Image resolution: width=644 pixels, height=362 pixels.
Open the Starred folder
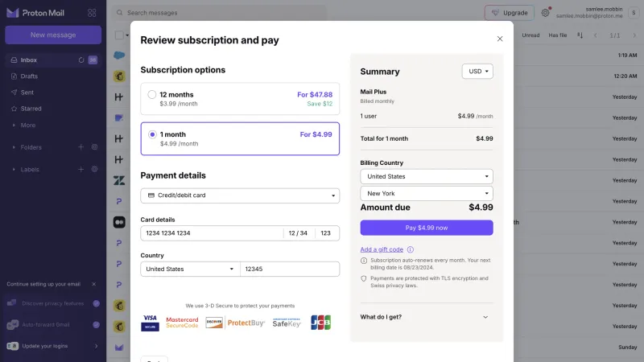point(31,109)
